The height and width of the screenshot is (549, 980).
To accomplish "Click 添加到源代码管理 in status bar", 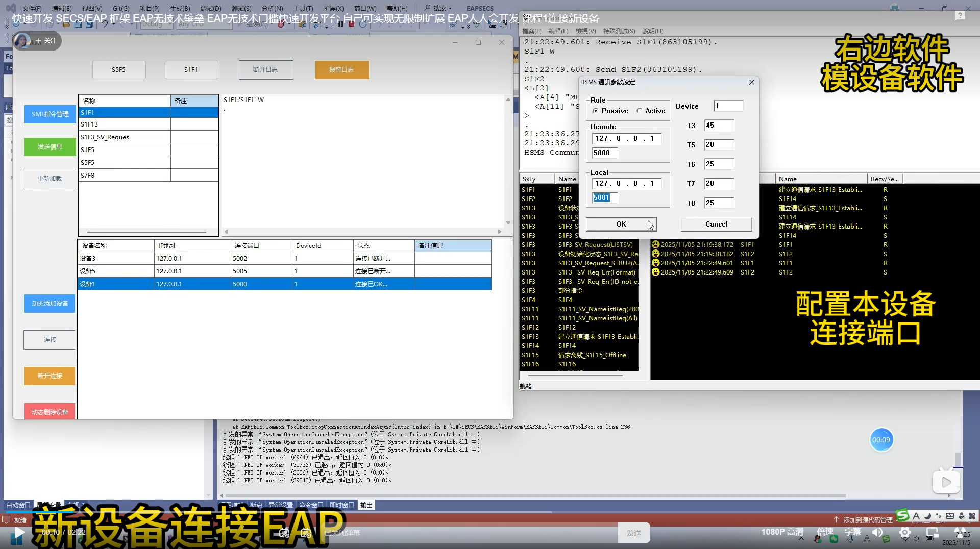I will coord(868,520).
